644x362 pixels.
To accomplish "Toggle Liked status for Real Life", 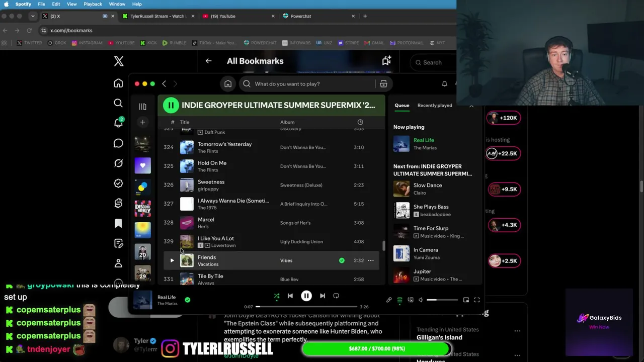I will tap(187, 300).
